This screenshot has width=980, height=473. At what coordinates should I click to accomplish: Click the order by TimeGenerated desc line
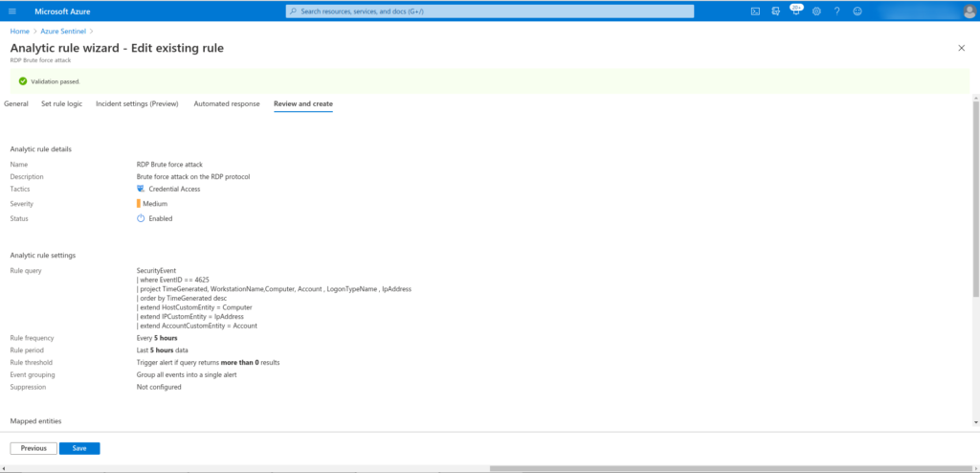click(181, 299)
